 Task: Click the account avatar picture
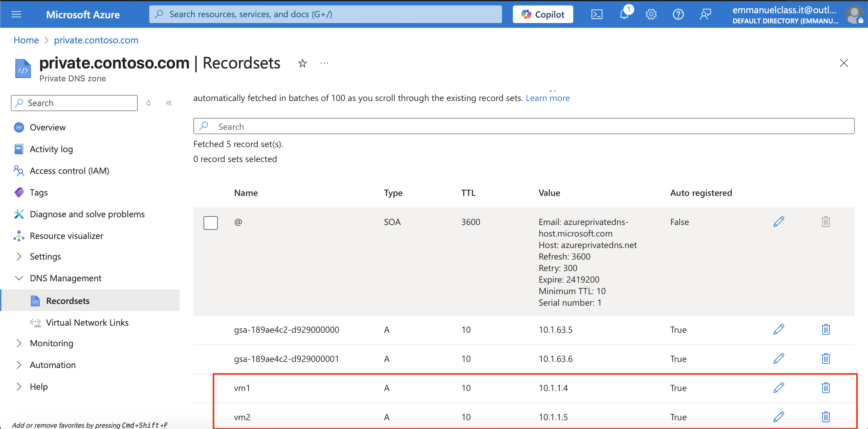[854, 15]
